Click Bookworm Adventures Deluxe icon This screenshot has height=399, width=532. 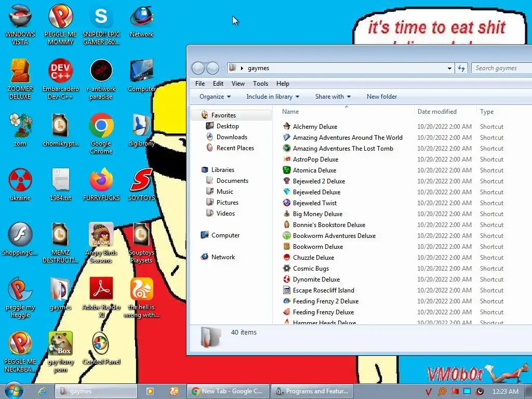click(287, 235)
